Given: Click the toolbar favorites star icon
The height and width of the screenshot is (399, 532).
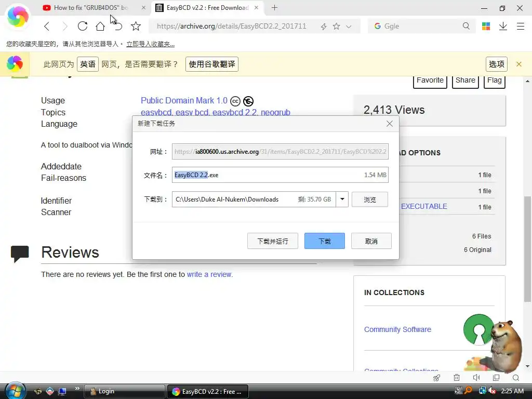Looking at the screenshot, I should (136, 26).
